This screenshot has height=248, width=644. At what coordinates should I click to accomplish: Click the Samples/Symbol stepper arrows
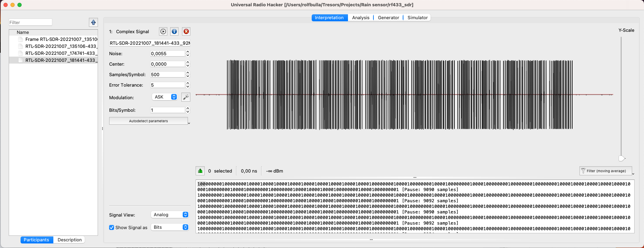point(188,74)
